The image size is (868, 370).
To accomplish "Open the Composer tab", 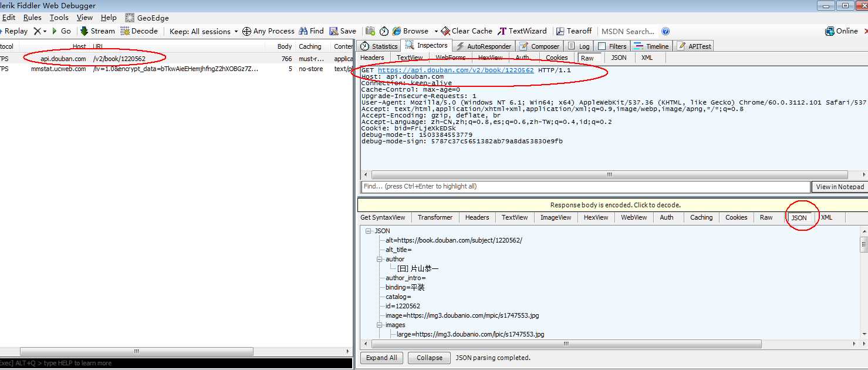I will 539,46.
